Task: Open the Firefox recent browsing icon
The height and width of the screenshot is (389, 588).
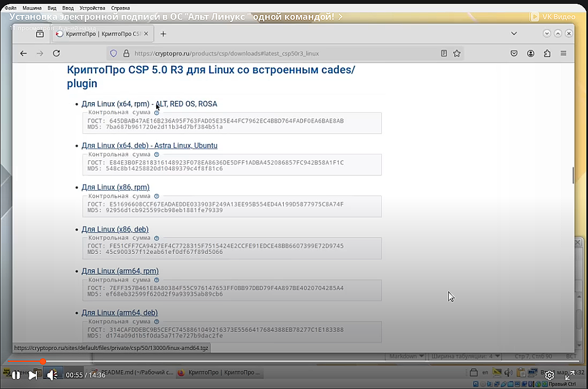Action: [40, 34]
